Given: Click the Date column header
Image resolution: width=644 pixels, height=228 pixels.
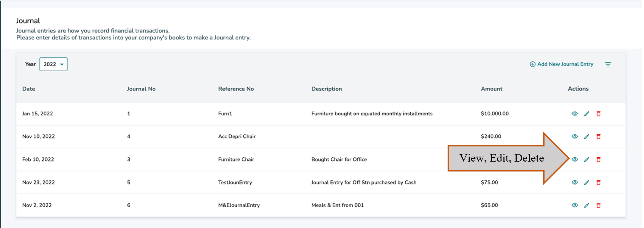Looking at the screenshot, I should click(28, 89).
